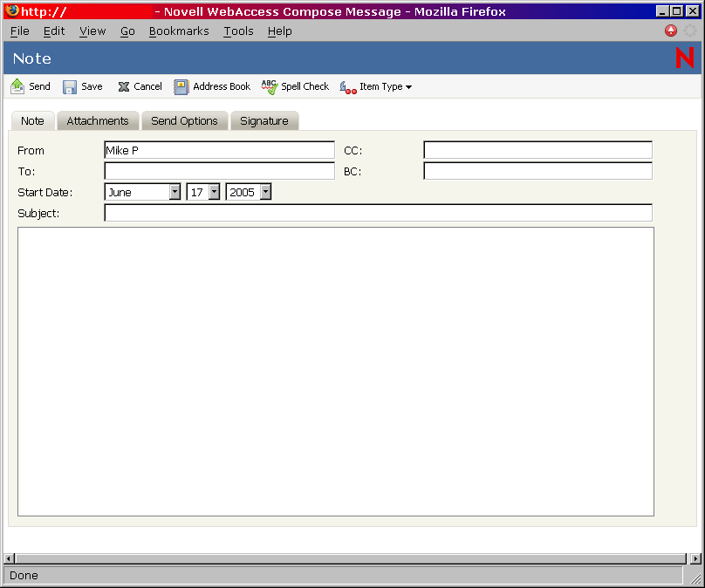The width and height of the screenshot is (705, 588).
Task: Open the Bookmarks menu
Action: (x=179, y=31)
